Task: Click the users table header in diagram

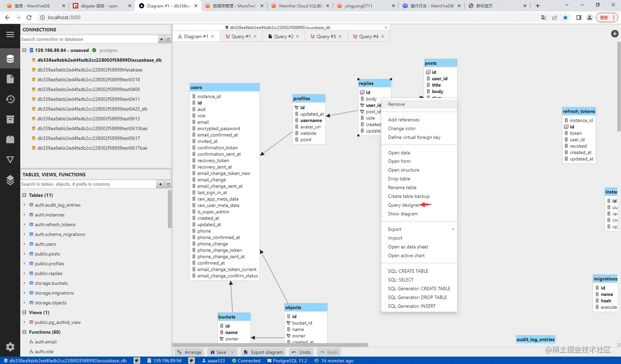Action: coord(225,87)
